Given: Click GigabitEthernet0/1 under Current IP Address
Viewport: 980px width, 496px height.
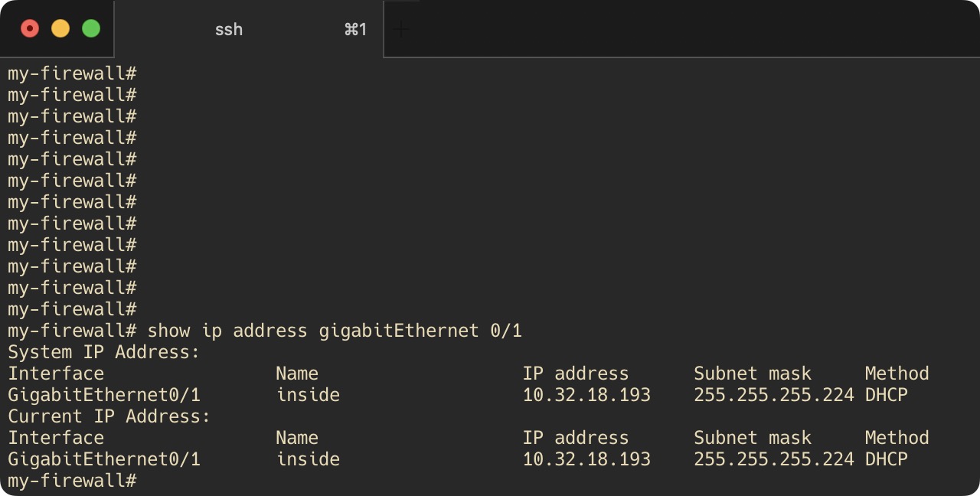Looking at the screenshot, I should tap(104, 459).
